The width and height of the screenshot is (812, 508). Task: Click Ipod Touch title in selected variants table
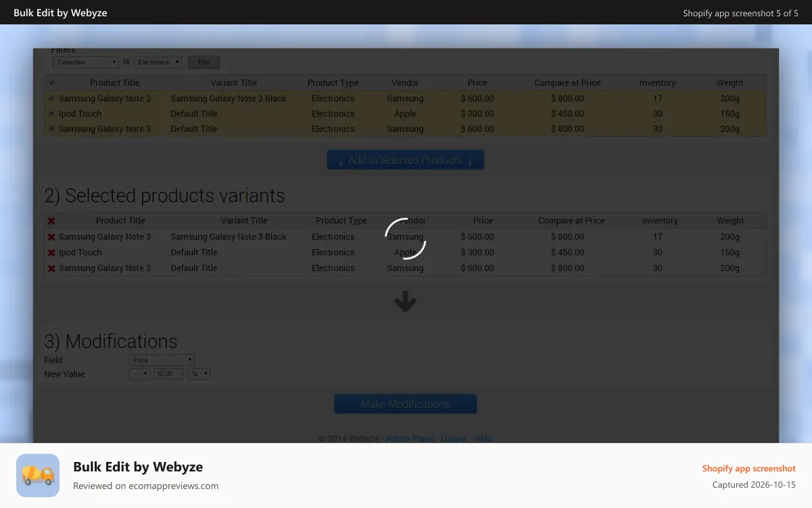pyautogui.click(x=81, y=253)
